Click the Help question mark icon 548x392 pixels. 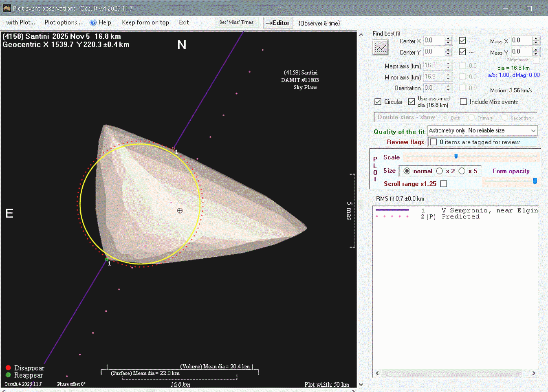[93, 23]
